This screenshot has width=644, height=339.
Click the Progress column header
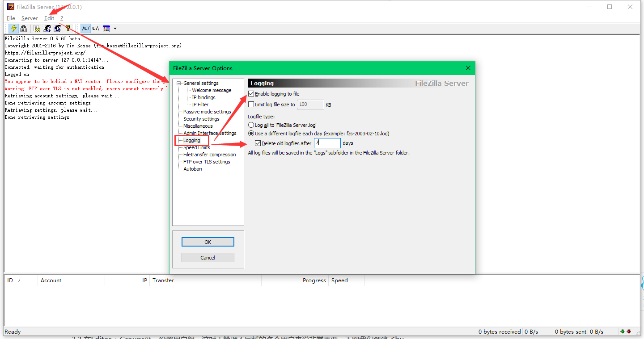point(295,280)
